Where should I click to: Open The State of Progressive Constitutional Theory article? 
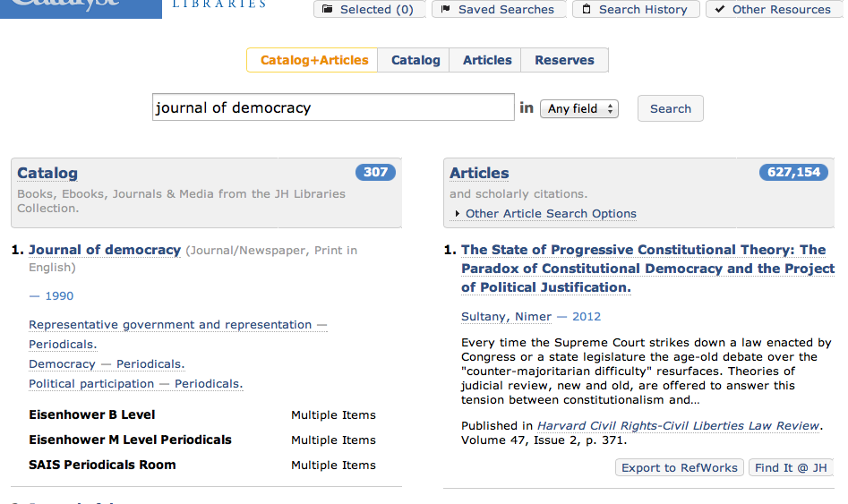click(x=647, y=269)
